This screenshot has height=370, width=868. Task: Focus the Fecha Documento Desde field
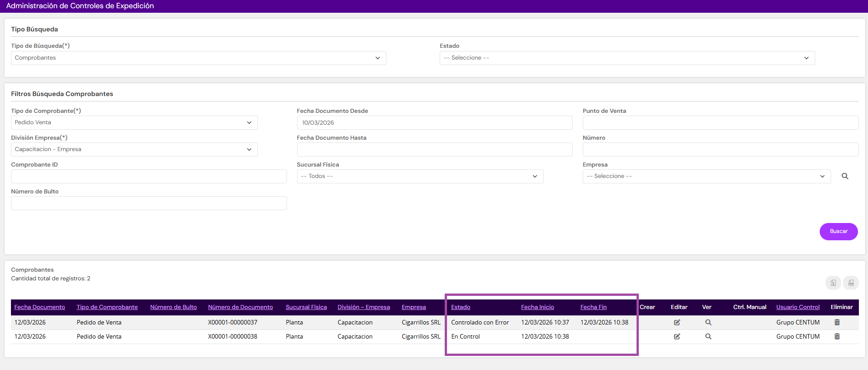point(435,122)
